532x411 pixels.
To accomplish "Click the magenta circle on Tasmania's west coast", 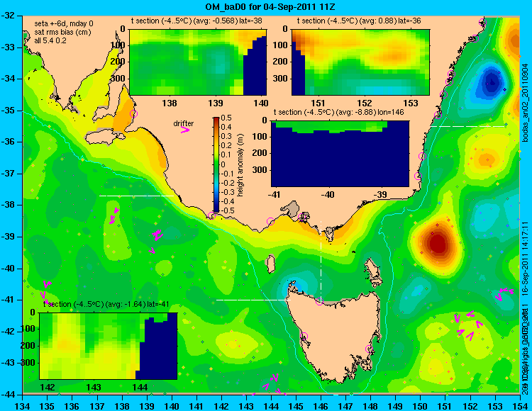I will point(304,336).
